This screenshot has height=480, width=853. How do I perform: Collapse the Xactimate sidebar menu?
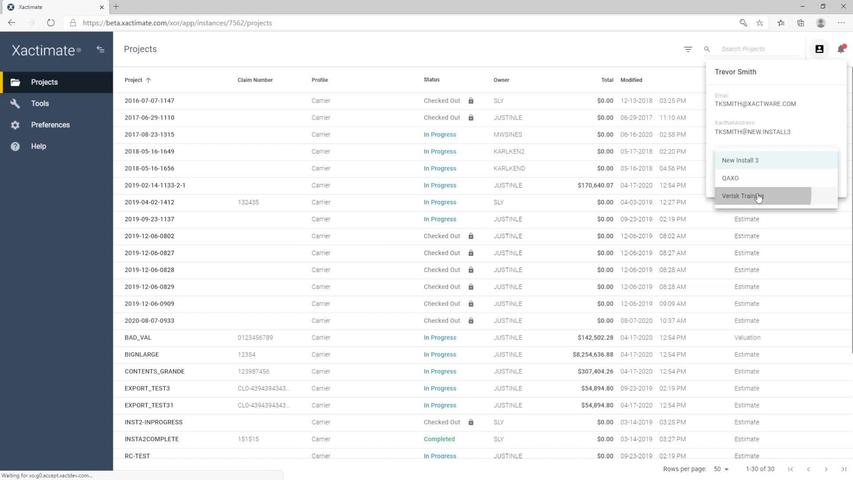(100, 49)
